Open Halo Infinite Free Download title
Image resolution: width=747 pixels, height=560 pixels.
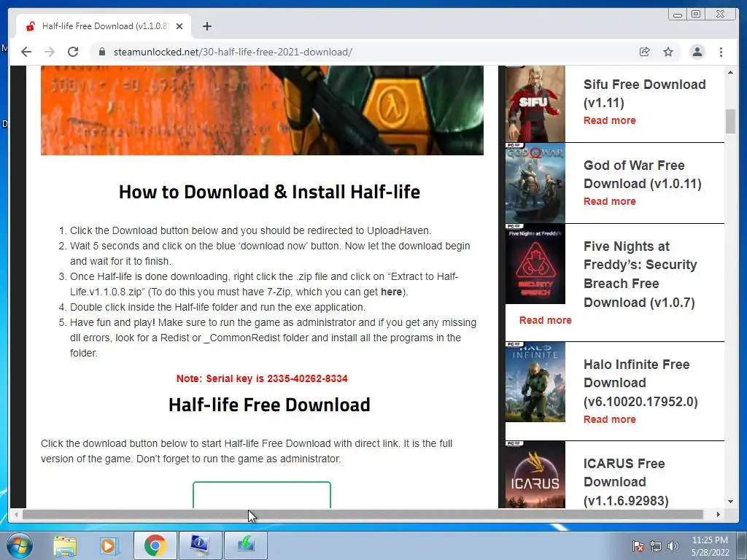[x=640, y=383]
